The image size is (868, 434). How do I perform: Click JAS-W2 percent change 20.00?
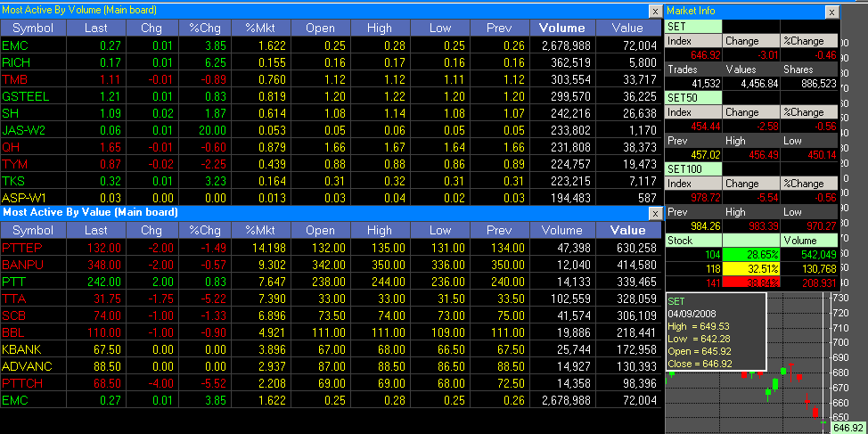click(x=213, y=131)
